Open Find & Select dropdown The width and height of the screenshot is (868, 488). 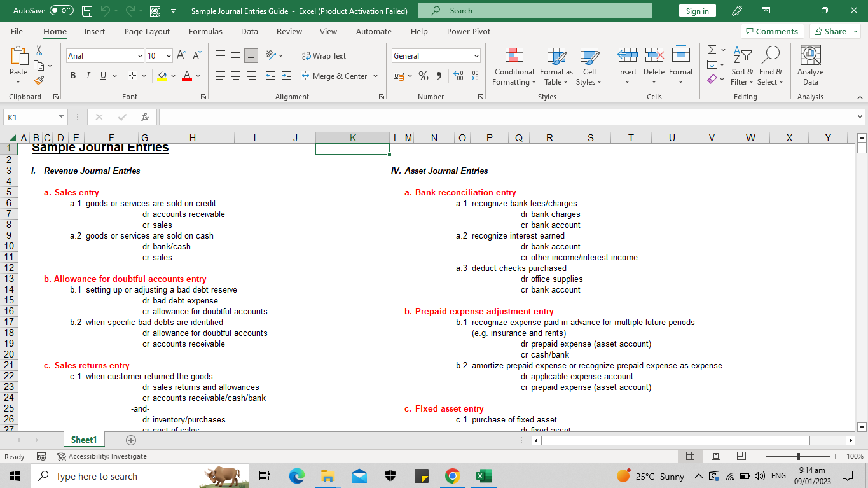click(770, 66)
